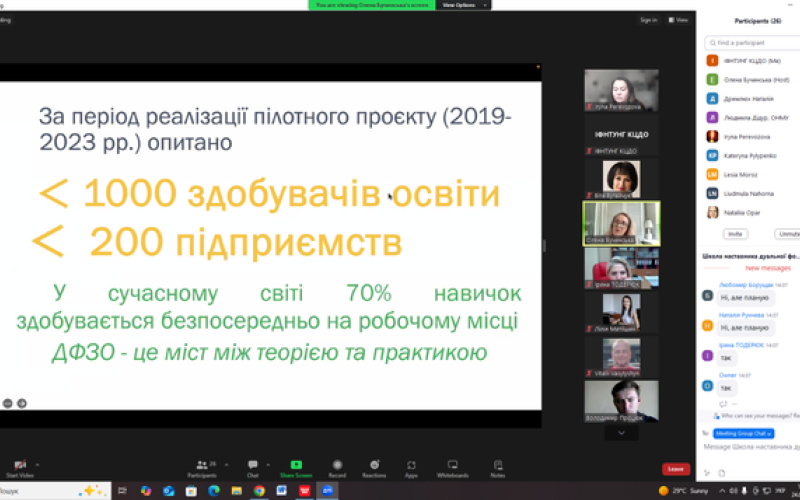Click the reply icon under last chat message

coord(722,404)
